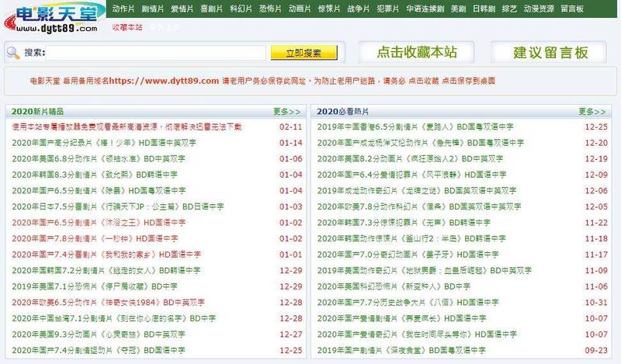This screenshot has width=621, height=364.
Task: Click the 《风平浪静》 crime film link
Action: [x=411, y=175]
